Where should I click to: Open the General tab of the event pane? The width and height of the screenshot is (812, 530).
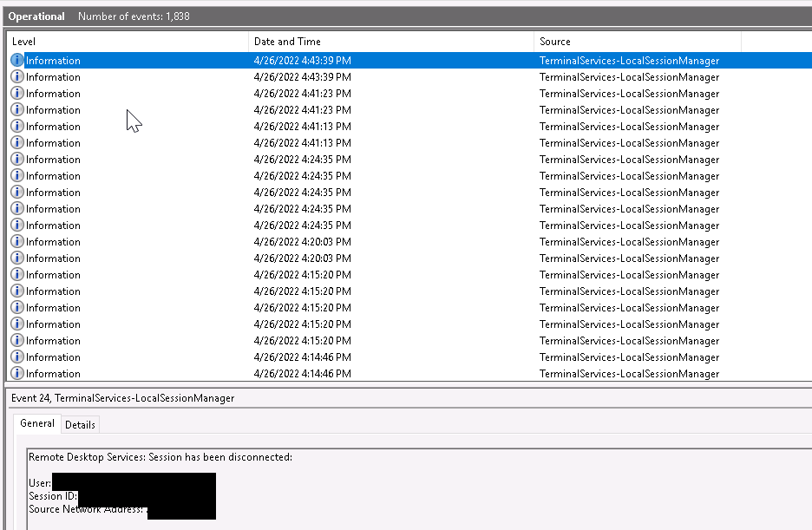point(36,423)
